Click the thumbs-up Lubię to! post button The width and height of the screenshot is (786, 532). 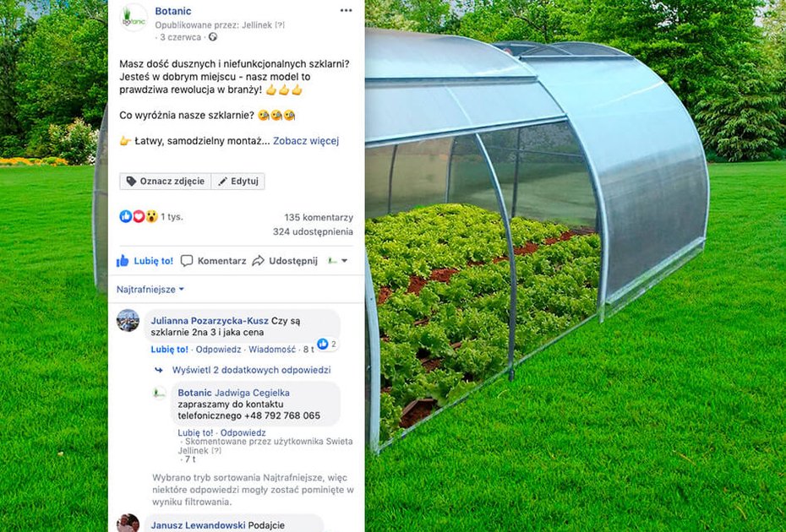tap(145, 261)
